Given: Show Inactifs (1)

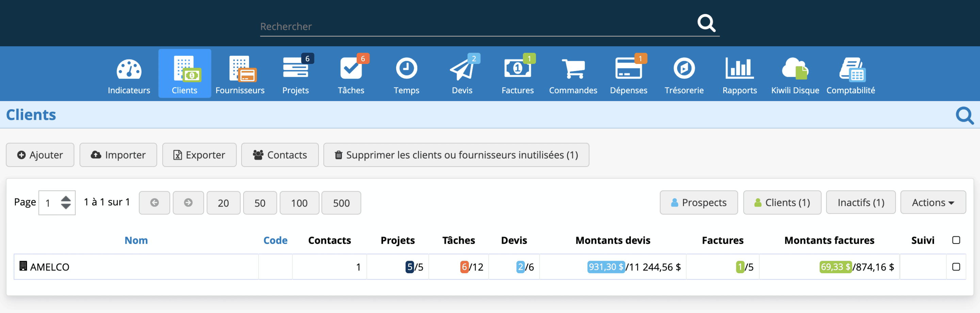Looking at the screenshot, I should (861, 203).
